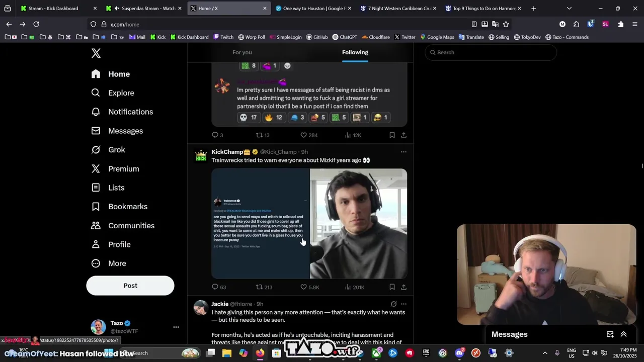Open account menu dots next to Tazo

pyautogui.click(x=176, y=327)
